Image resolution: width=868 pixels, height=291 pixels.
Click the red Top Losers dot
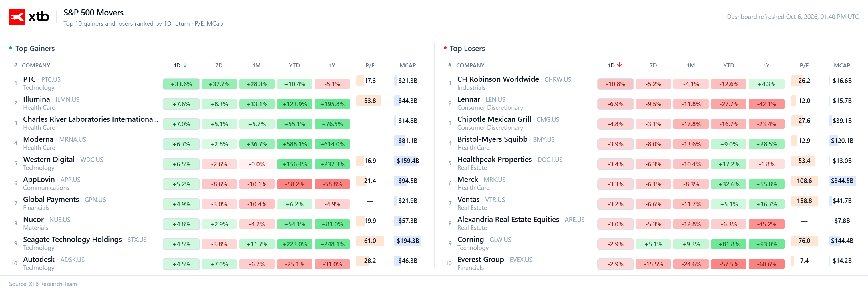[445, 48]
